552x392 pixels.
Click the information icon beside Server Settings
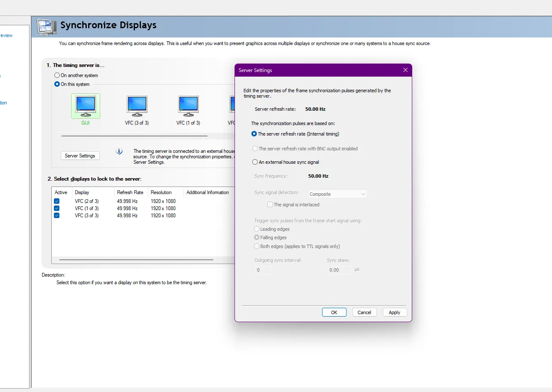tap(120, 152)
